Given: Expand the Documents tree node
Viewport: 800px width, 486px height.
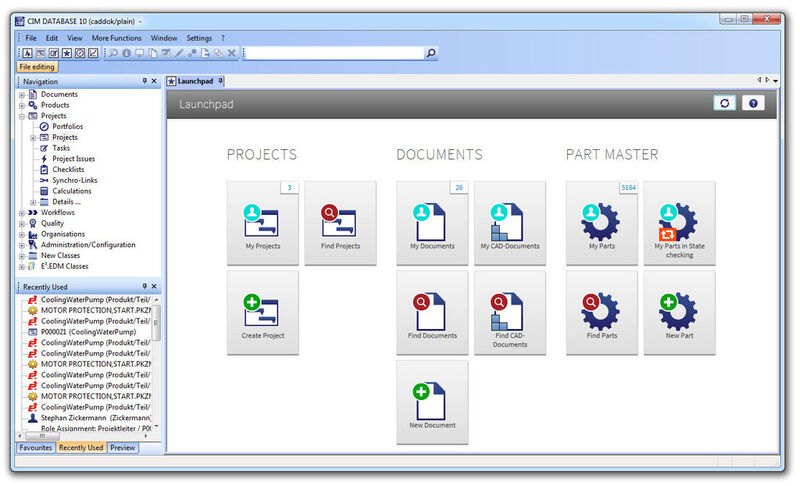Looking at the screenshot, I should (21, 95).
